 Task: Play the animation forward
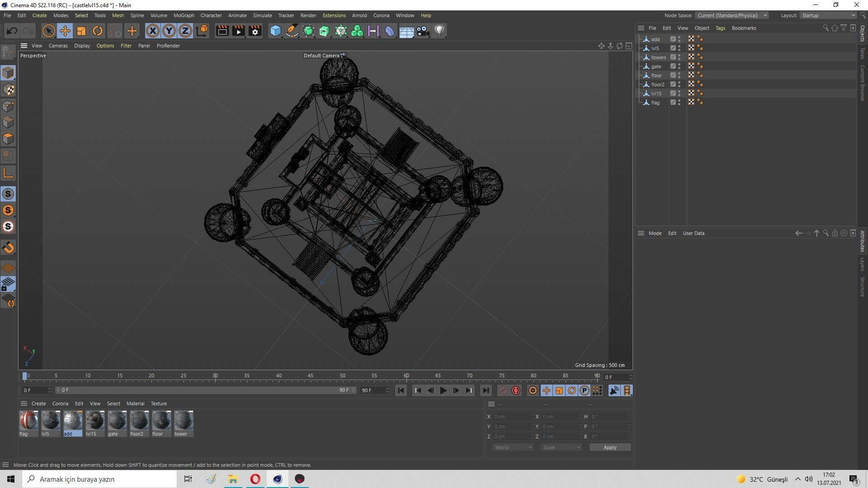click(443, 390)
